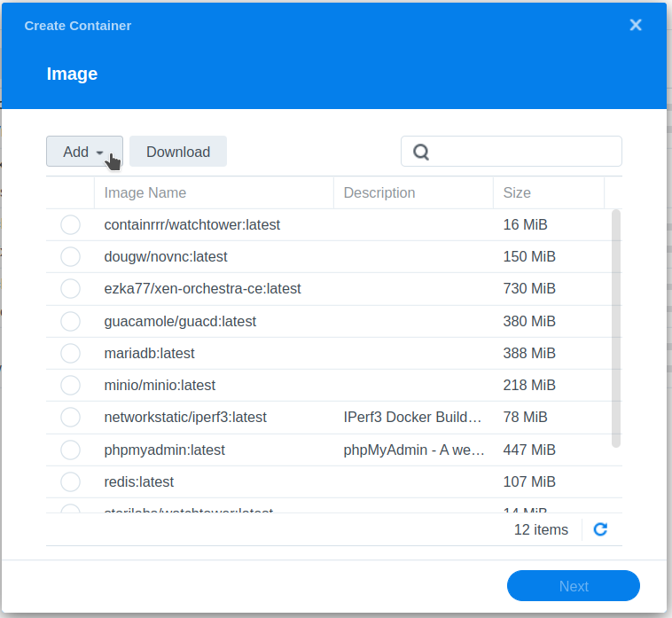
Task: Click the 388 MiB size value
Action: (529, 353)
